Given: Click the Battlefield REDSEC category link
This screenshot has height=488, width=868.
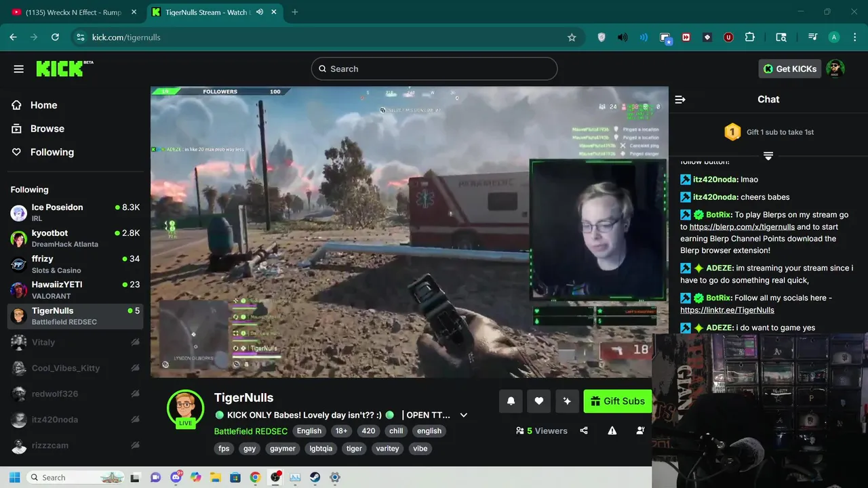Looking at the screenshot, I should click(x=251, y=431).
